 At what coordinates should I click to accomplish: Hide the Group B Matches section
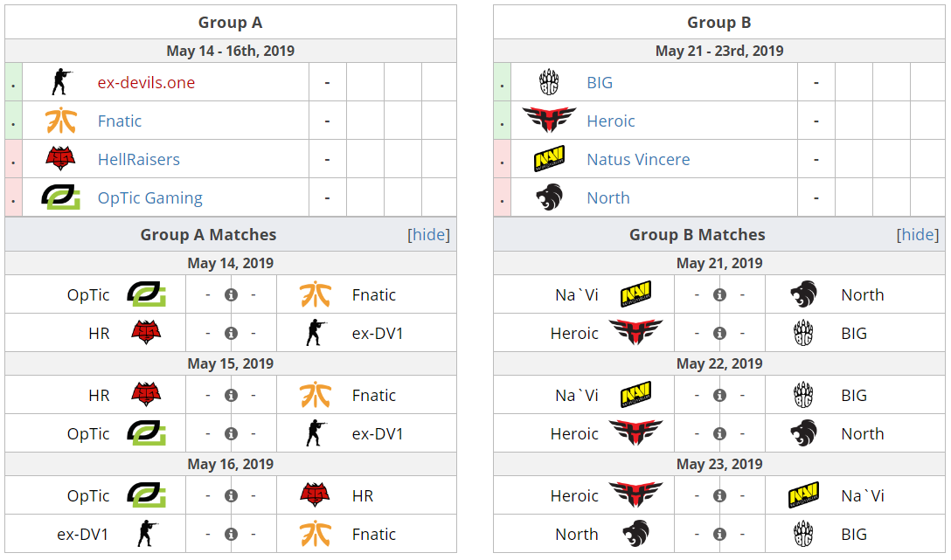(x=918, y=234)
